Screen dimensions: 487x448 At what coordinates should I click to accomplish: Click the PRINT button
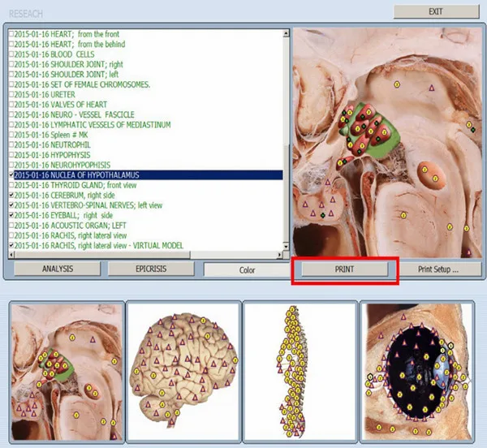tap(344, 269)
